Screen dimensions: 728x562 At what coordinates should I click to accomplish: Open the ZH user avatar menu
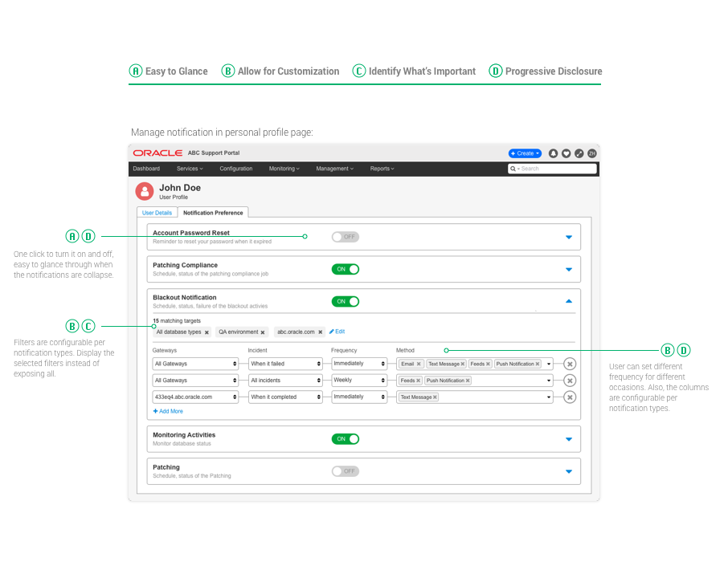[592, 153]
